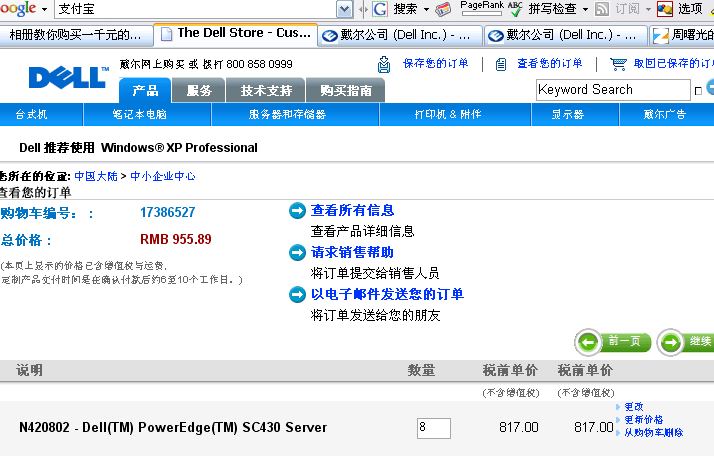
Task: Click total price RMB 955.89
Action: 176,239
